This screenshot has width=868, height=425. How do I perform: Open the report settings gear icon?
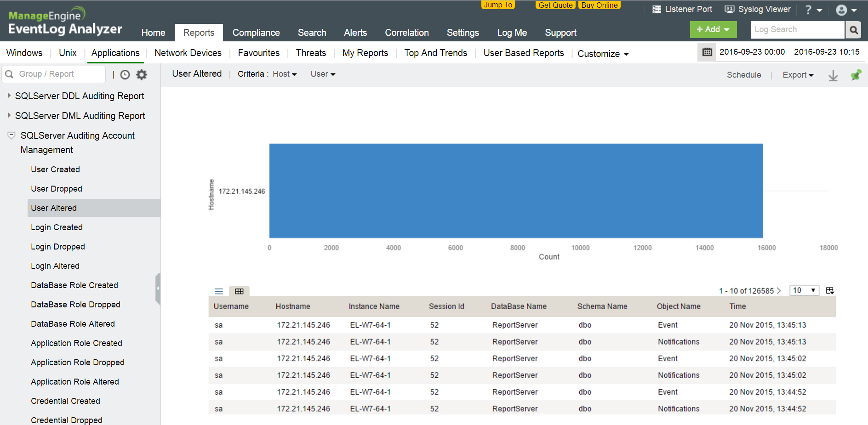point(142,74)
